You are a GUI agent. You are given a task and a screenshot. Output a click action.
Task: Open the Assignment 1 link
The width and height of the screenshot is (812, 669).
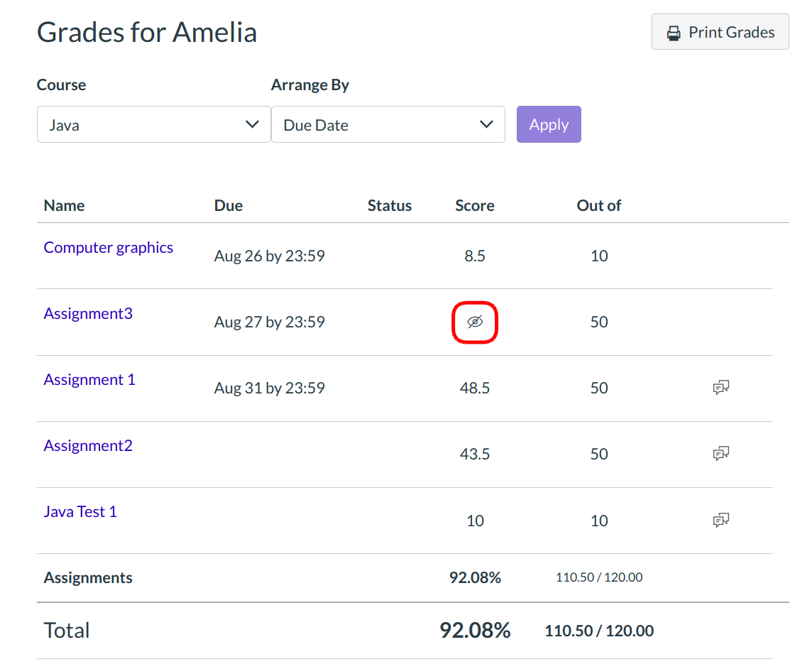(x=89, y=380)
